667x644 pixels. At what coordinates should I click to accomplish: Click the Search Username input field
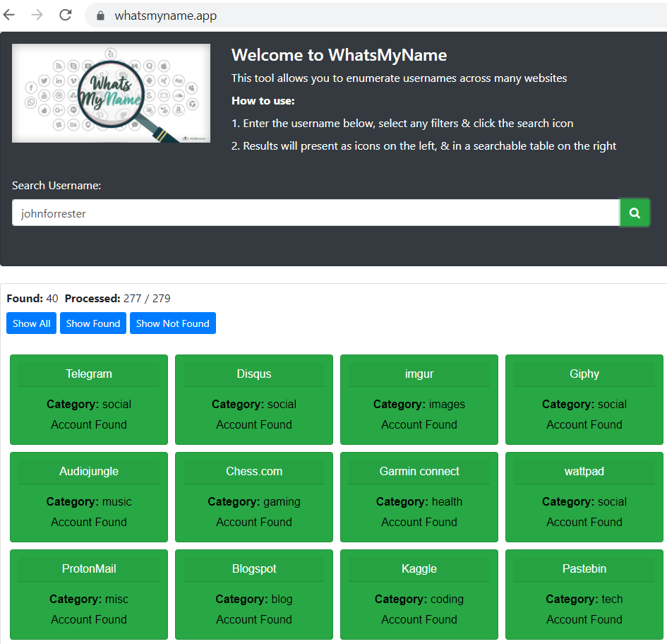click(316, 213)
